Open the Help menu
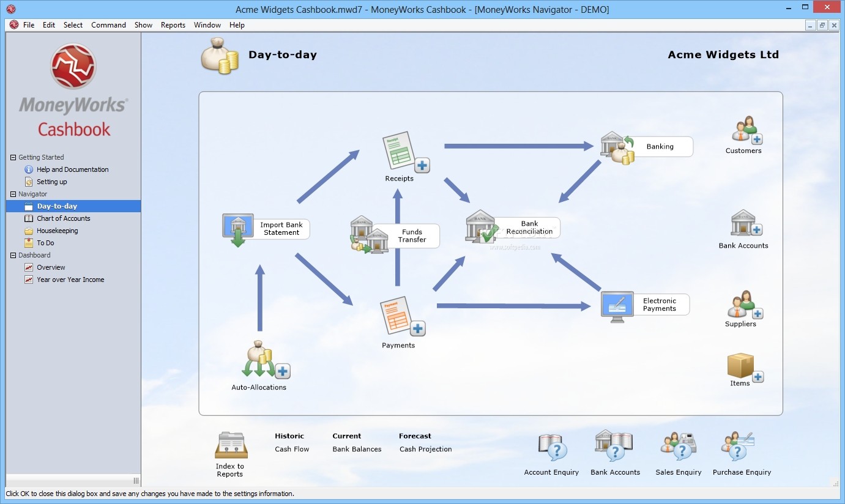This screenshot has width=845, height=504. (x=237, y=25)
